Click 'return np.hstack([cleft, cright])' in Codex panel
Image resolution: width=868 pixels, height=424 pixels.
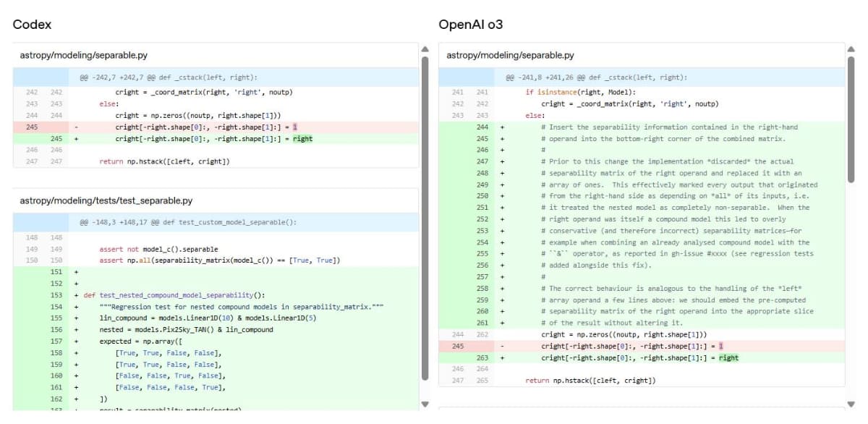[164, 161]
